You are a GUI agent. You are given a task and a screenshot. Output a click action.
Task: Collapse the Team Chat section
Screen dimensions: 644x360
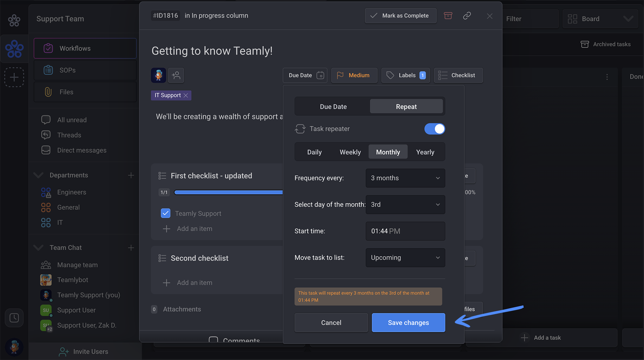[39, 248]
